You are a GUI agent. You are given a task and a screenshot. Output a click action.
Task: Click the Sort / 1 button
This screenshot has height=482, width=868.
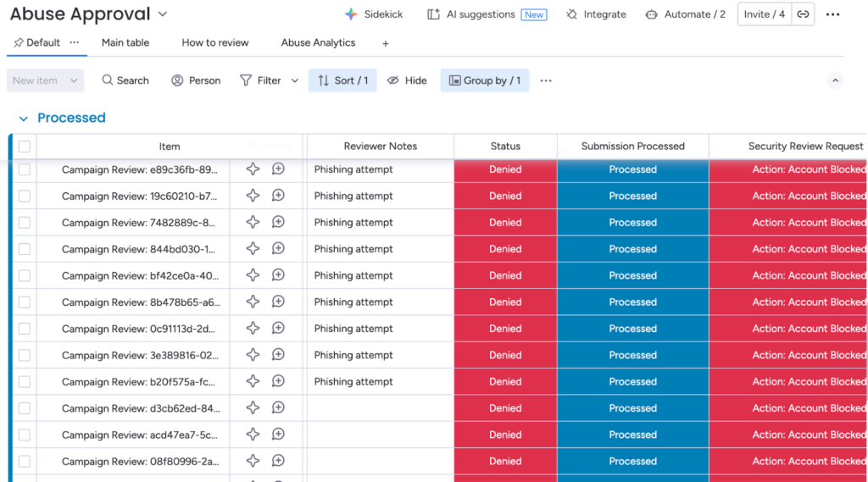pos(342,80)
